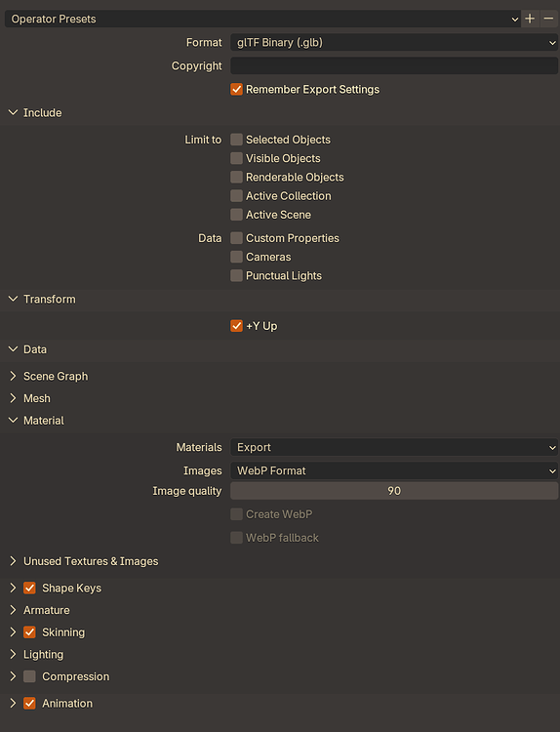Toggle the +Y Up checkbox
This screenshot has width=560, height=732.
pos(237,326)
